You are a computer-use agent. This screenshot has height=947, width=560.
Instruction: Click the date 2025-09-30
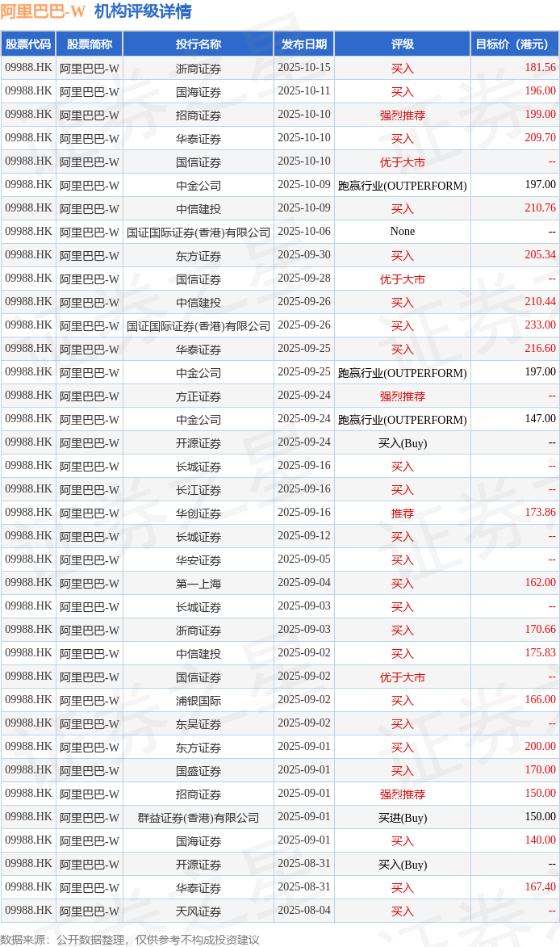(x=304, y=255)
